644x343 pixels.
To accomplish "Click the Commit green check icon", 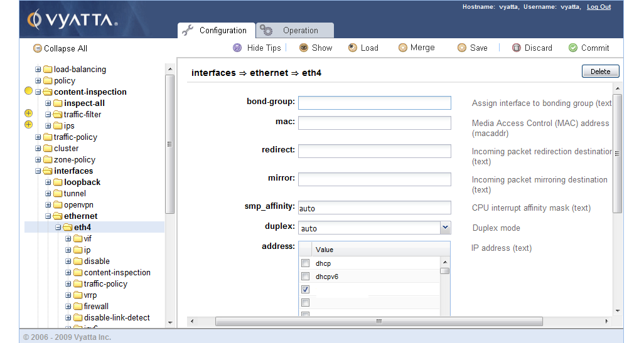I will click(x=573, y=48).
